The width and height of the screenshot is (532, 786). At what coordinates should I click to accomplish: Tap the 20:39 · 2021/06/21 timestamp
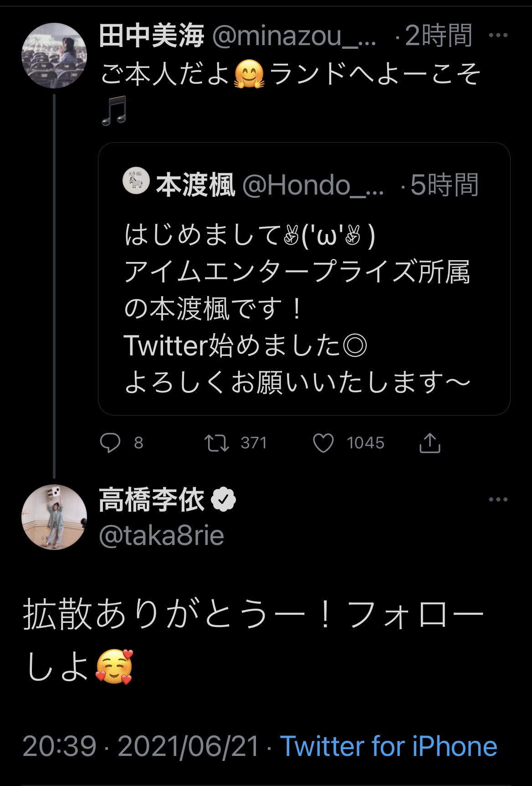(x=141, y=746)
